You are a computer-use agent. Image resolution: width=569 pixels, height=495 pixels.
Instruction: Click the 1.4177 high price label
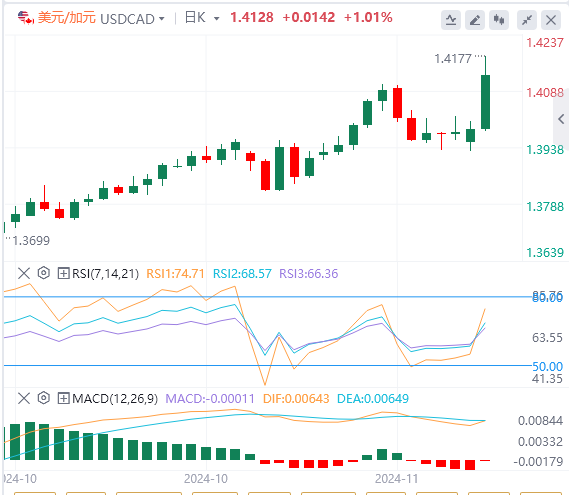[453, 59]
